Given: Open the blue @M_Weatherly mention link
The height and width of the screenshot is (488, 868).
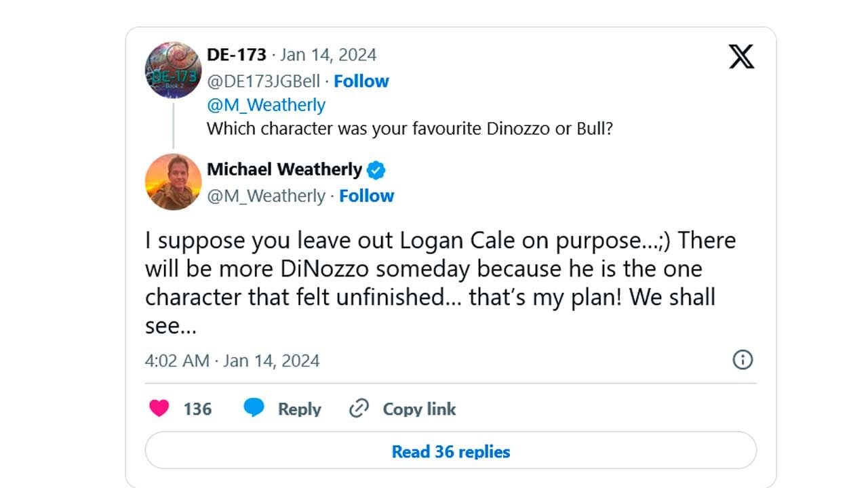Looking at the screenshot, I should [266, 105].
